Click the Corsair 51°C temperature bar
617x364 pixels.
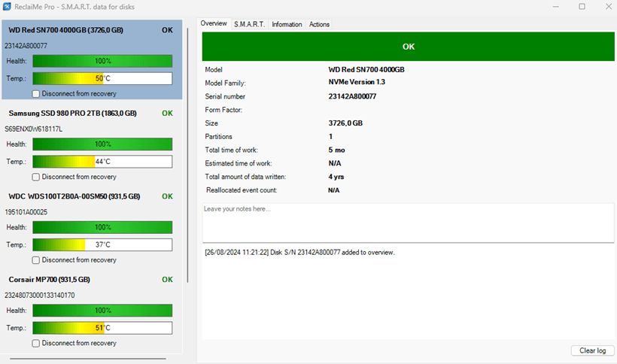point(102,328)
